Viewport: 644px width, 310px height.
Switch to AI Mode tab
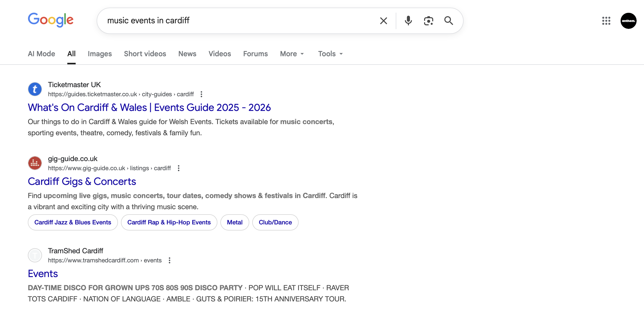(x=41, y=54)
